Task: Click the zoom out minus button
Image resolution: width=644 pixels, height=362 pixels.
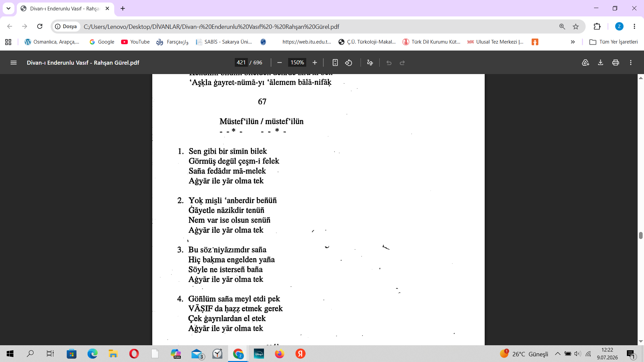Action: tap(279, 63)
